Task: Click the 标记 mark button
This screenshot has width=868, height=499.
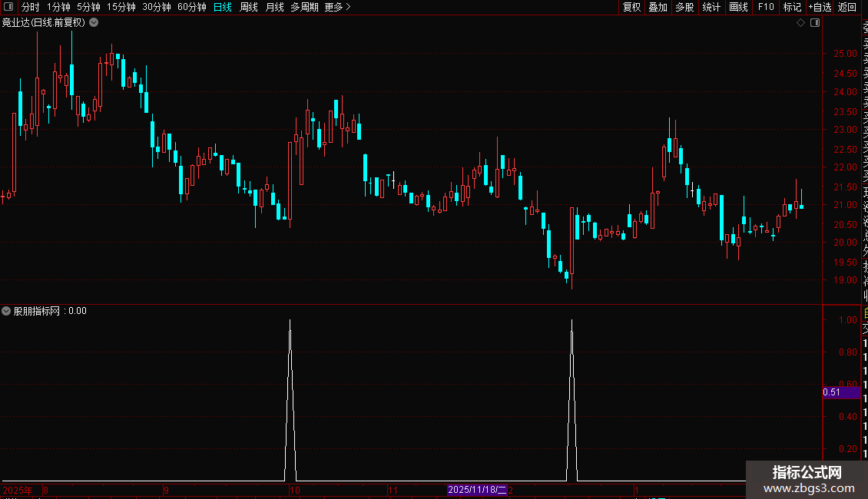Action: (792, 7)
